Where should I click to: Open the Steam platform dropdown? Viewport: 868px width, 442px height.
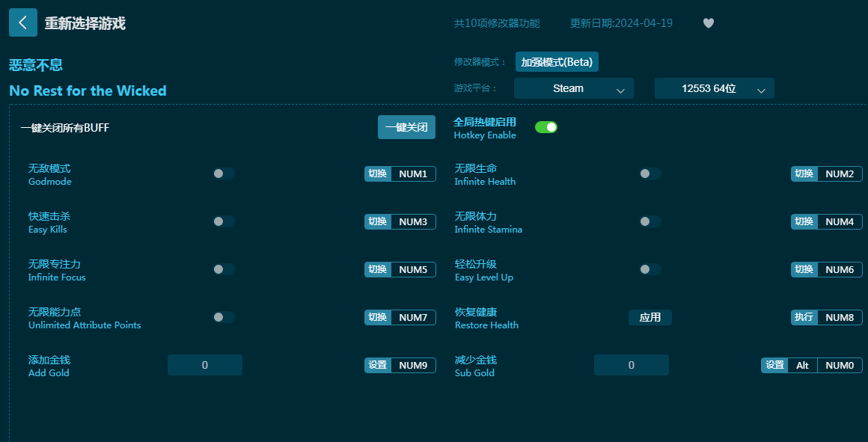(573, 88)
